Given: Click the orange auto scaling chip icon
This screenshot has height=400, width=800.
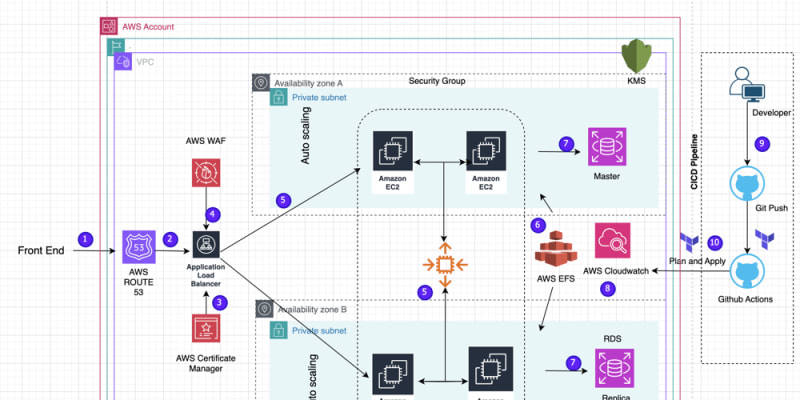Looking at the screenshot, I should click(445, 265).
